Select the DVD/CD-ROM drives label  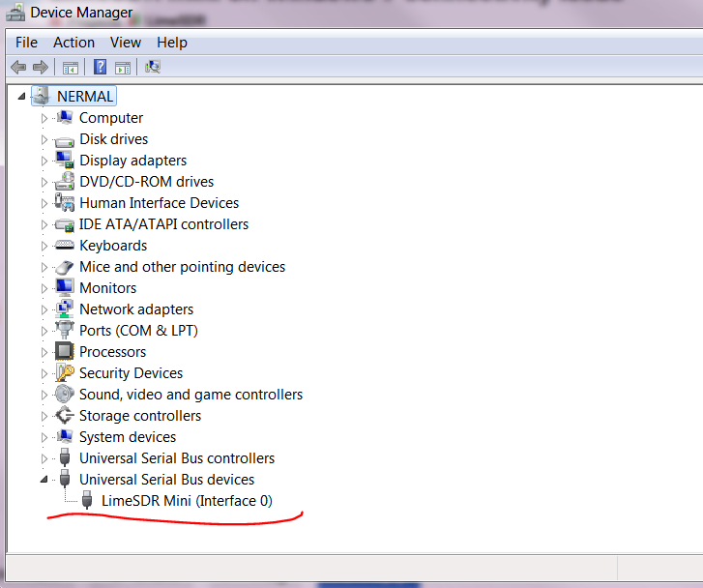(147, 182)
